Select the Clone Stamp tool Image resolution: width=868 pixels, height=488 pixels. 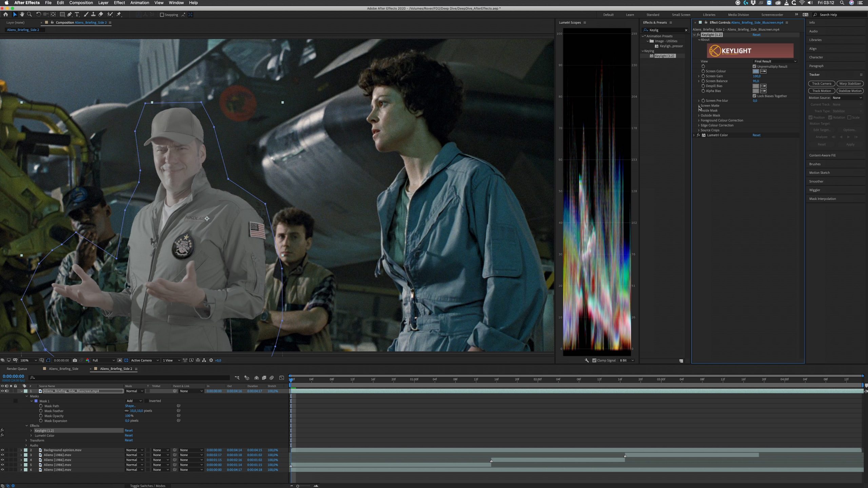93,15
